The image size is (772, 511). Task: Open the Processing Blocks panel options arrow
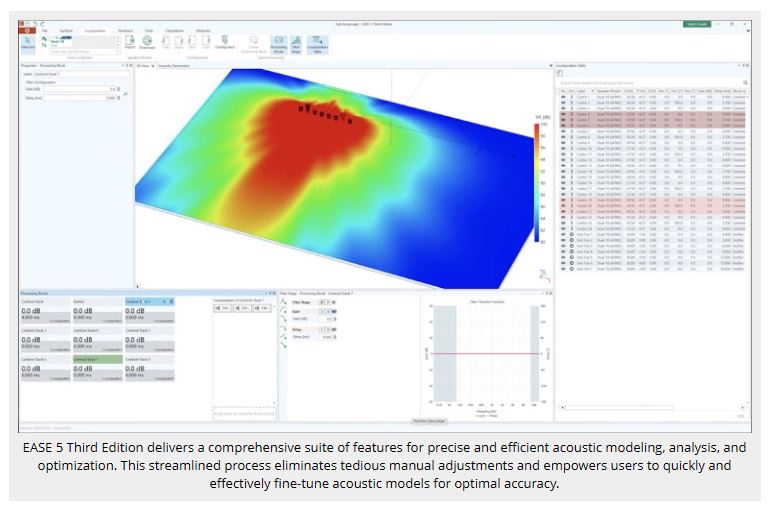[x=266, y=293]
